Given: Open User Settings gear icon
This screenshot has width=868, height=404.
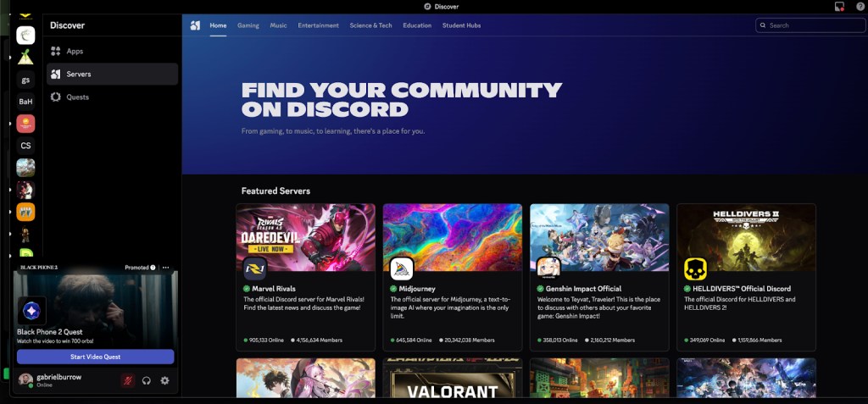Looking at the screenshot, I should (x=164, y=381).
